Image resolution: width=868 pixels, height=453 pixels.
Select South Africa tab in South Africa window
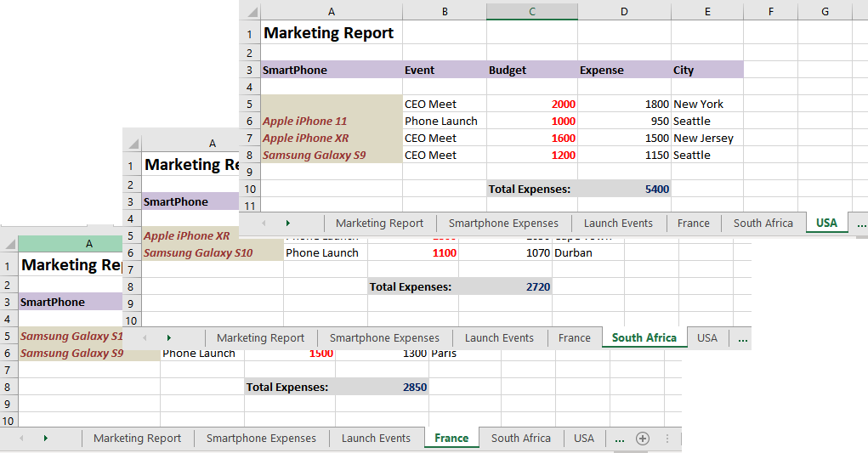(x=644, y=337)
